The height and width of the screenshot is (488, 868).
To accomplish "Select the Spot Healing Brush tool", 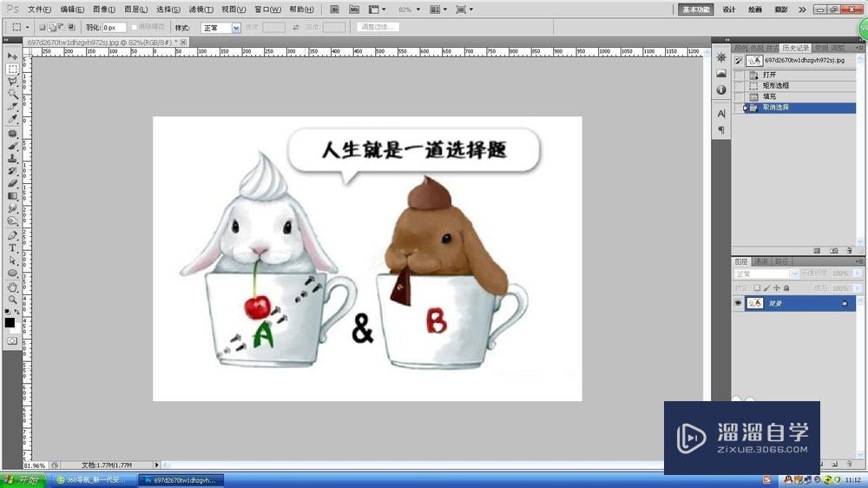I will click(12, 134).
